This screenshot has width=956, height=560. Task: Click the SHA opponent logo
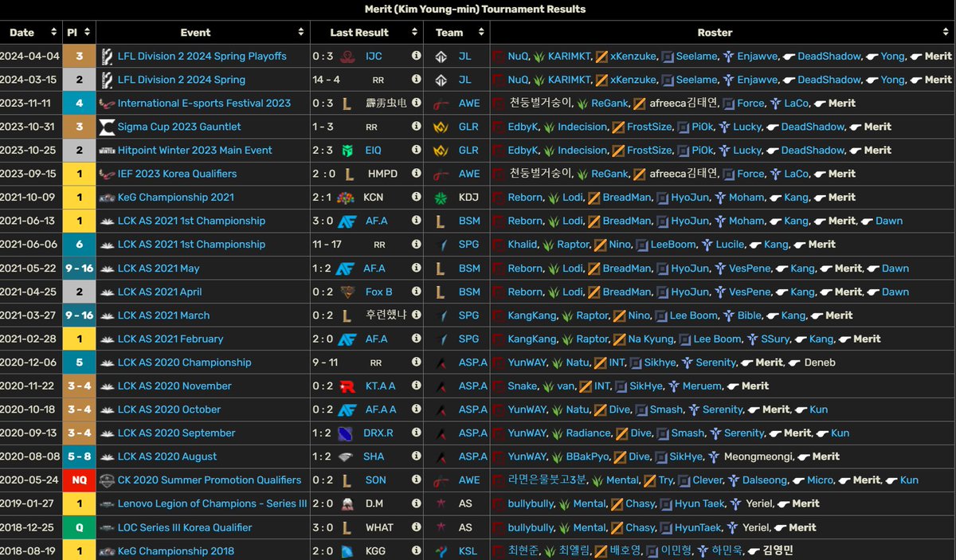[347, 457]
